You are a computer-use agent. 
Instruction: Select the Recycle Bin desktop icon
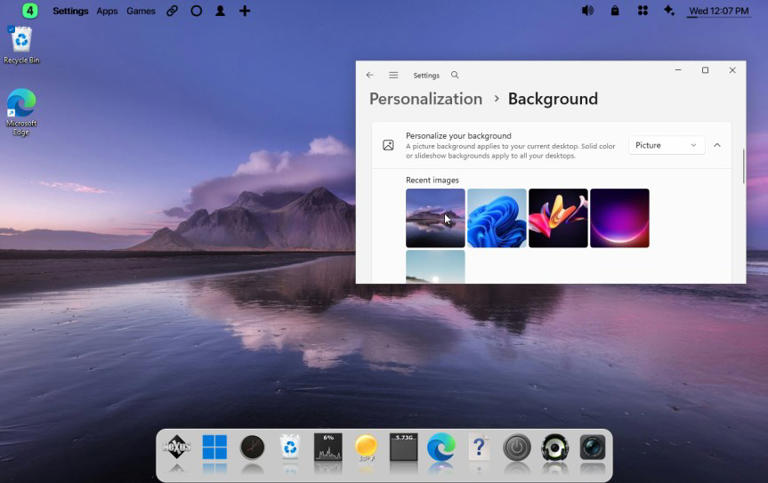[x=21, y=45]
